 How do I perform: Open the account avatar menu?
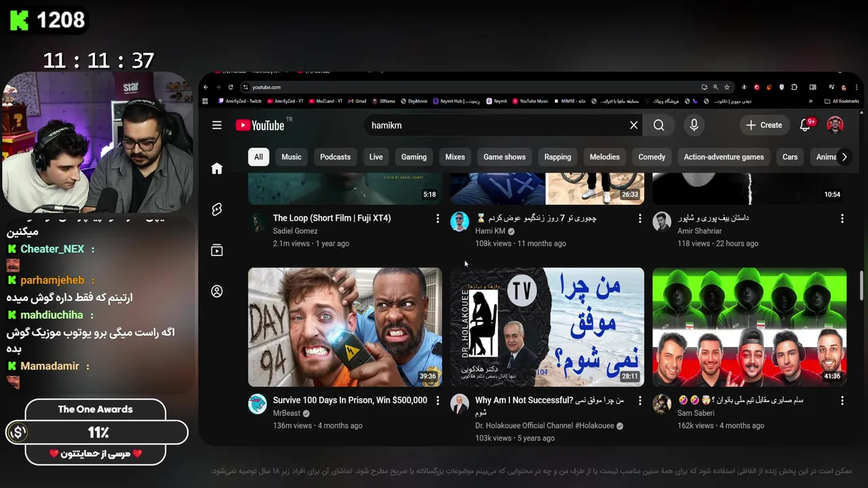(835, 125)
